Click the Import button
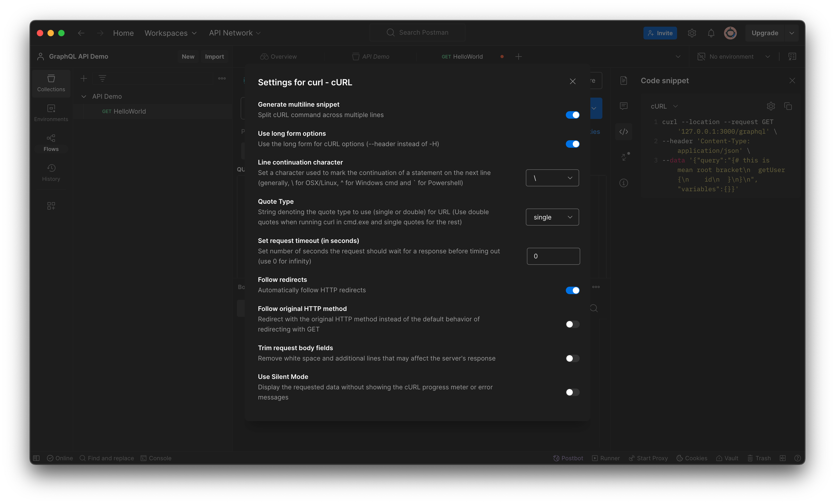Viewport: 835px width, 504px height. click(214, 56)
